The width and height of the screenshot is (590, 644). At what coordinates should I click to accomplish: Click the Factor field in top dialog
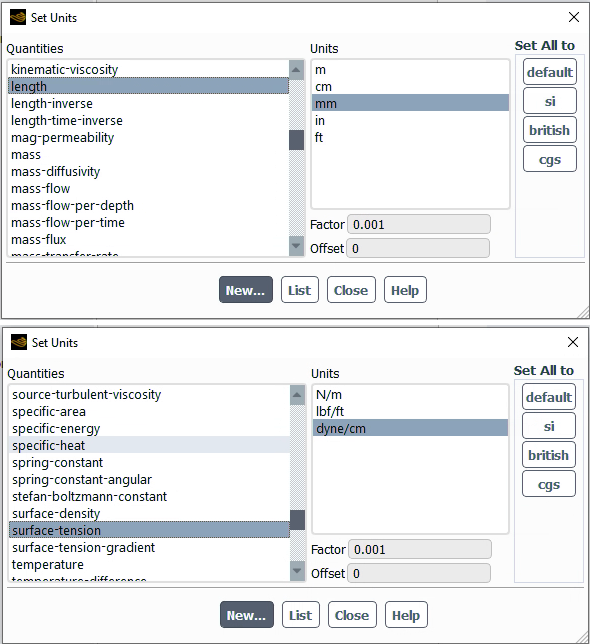click(419, 225)
